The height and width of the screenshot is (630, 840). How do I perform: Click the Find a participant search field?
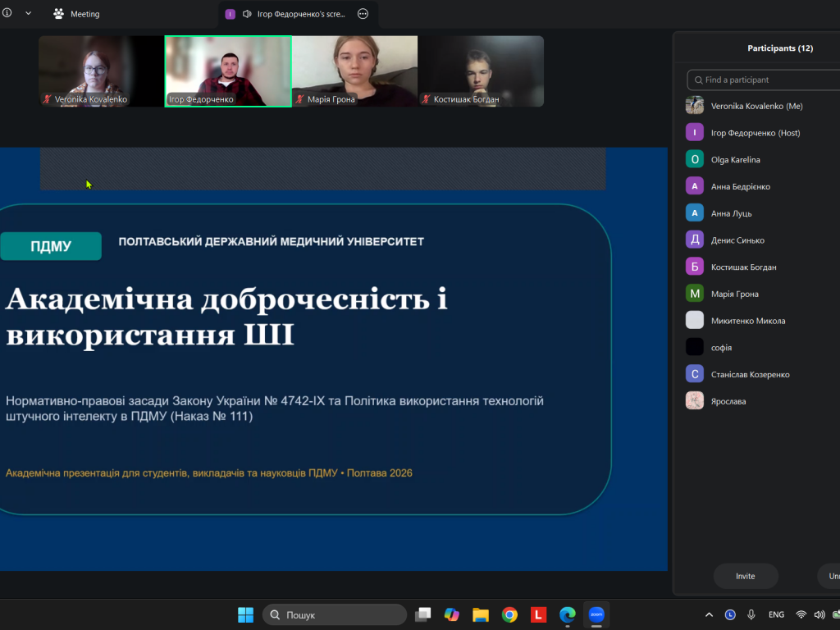click(764, 80)
